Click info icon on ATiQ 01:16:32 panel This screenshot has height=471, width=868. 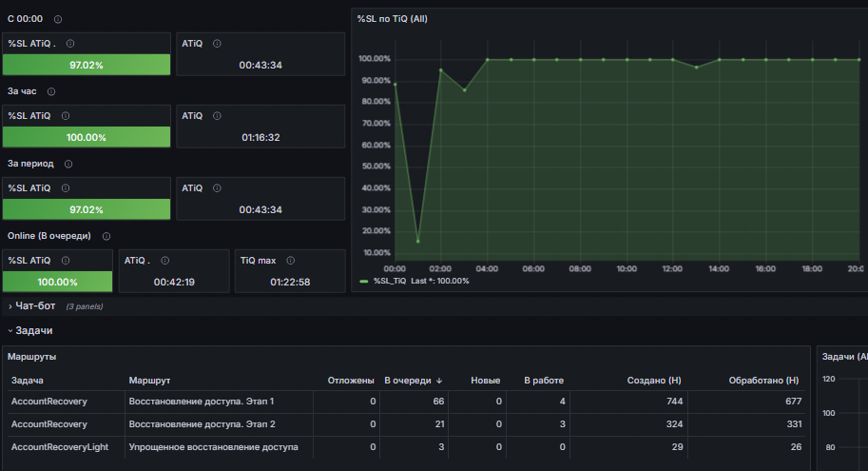pos(217,116)
